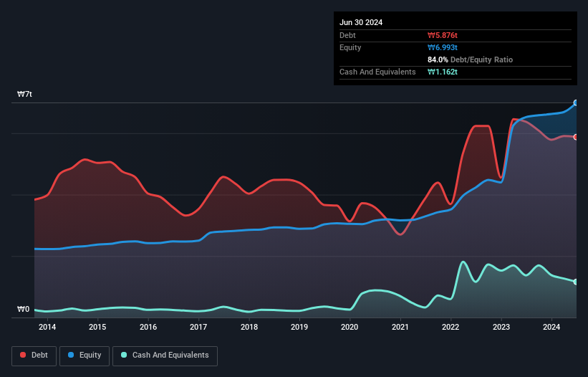This screenshot has height=377, width=588.
Task: Click the 2022 axis label
Action: pyautogui.click(x=450, y=327)
